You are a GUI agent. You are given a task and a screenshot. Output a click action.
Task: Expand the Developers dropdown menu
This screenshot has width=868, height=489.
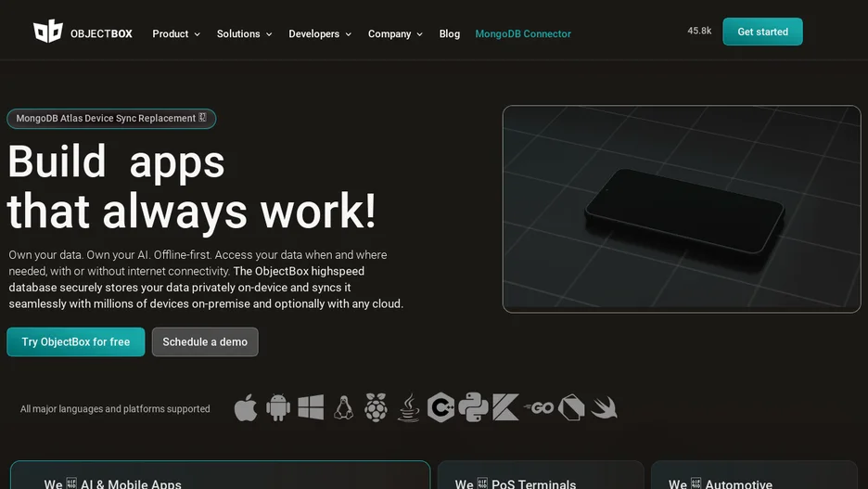click(320, 33)
